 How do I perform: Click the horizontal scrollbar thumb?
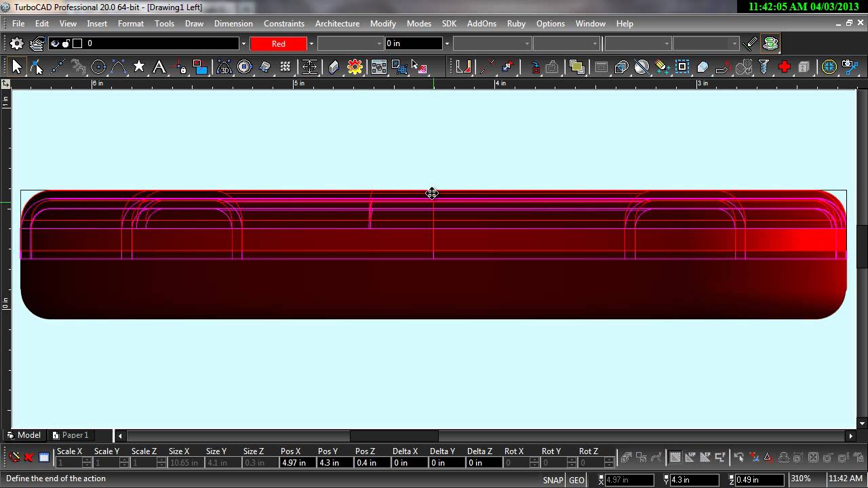394,436
